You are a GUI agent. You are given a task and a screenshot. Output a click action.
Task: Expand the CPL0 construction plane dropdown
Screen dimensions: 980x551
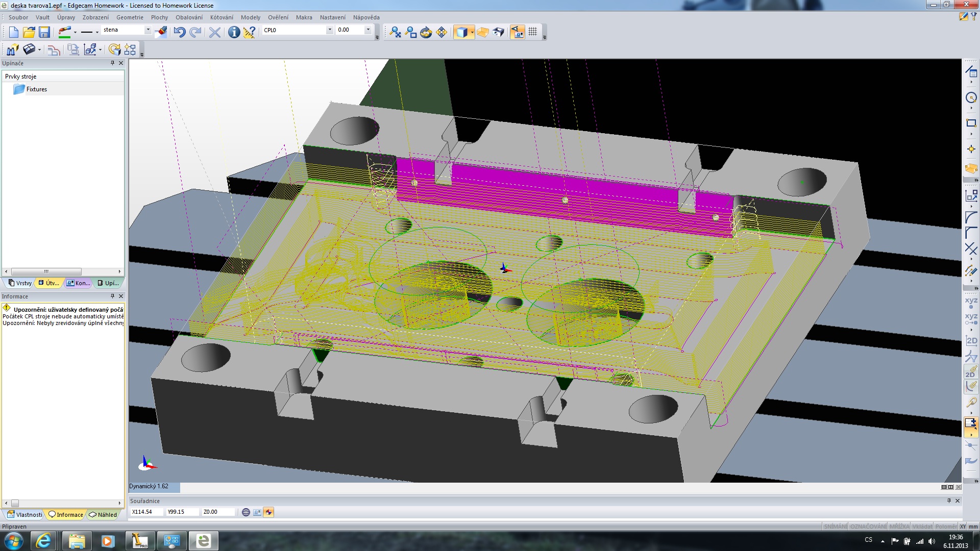330,30
